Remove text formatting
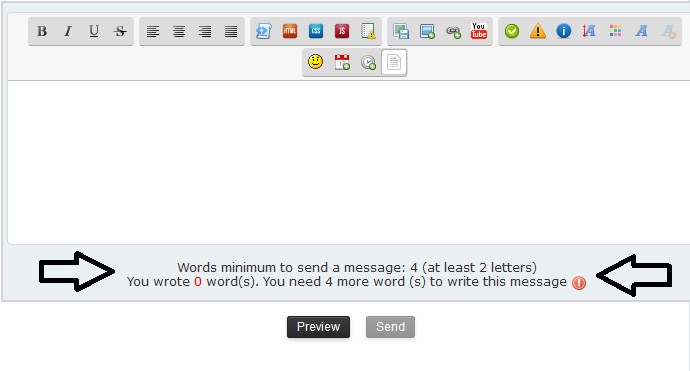 [x=668, y=31]
